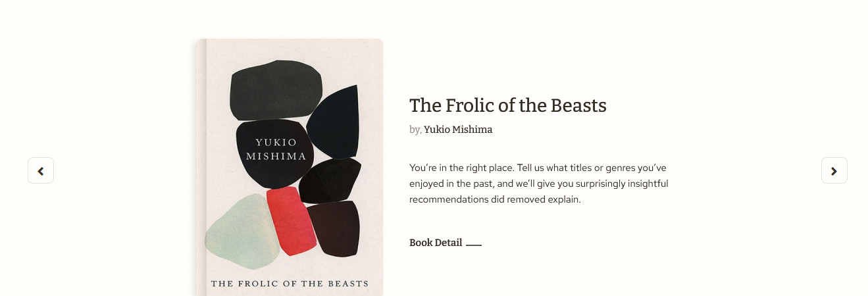Open The Frolic of the Beasts title

click(x=507, y=105)
